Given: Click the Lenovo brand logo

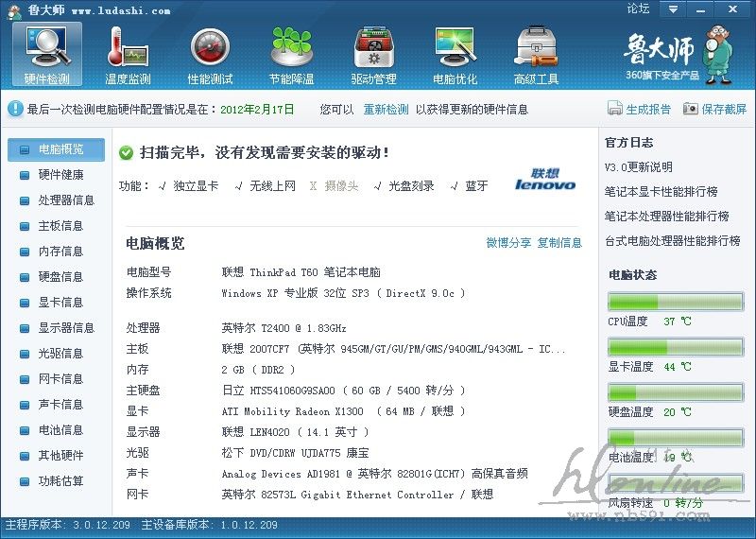Looking at the screenshot, I should pos(545,179).
